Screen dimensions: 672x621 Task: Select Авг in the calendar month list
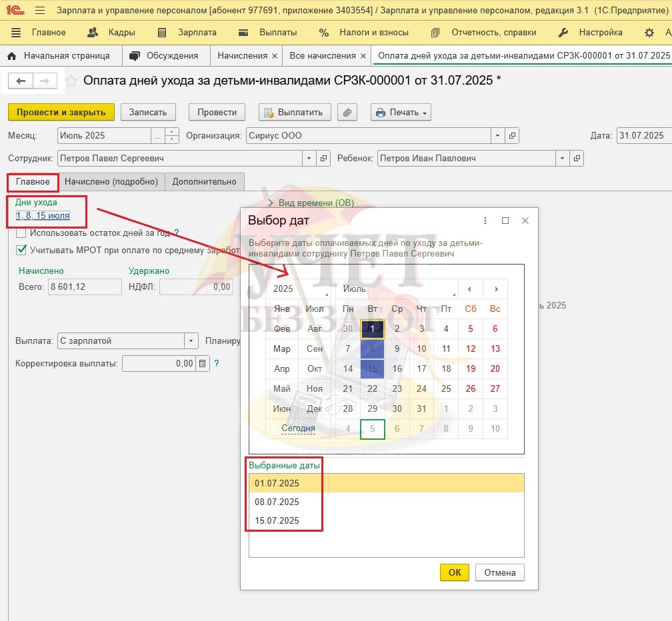(x=315, y=328)
